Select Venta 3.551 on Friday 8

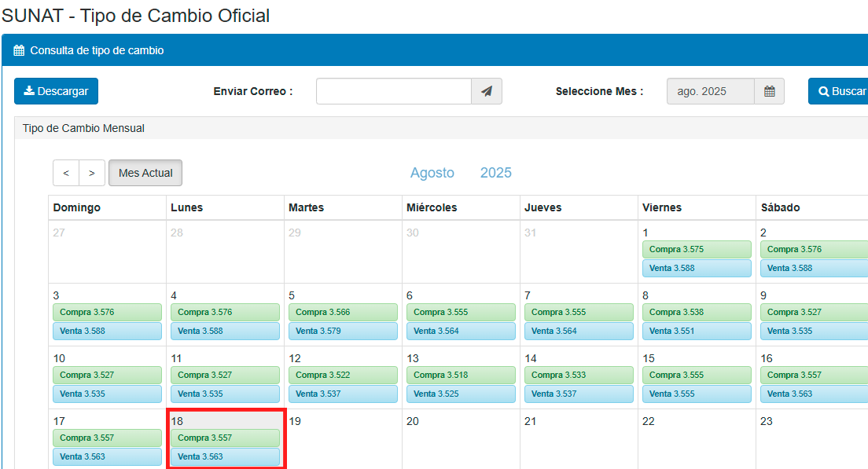697,332
